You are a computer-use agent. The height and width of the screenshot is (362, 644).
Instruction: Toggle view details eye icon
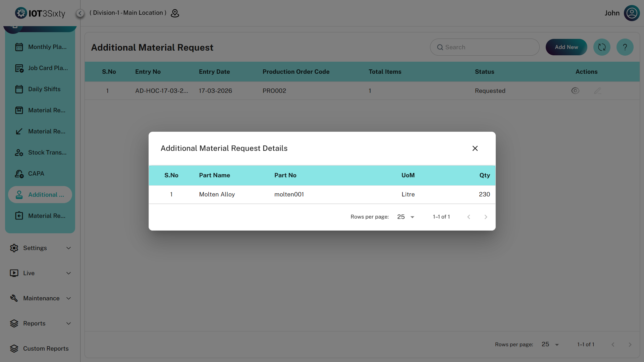[575, 91]
